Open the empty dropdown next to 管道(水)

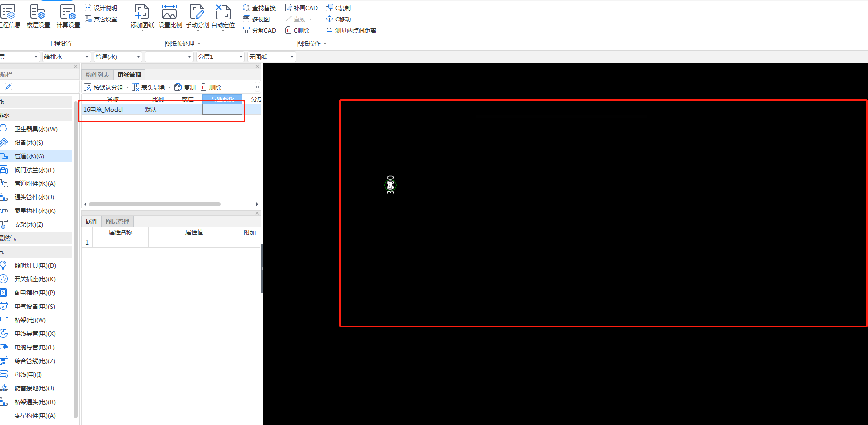point(169,57)
